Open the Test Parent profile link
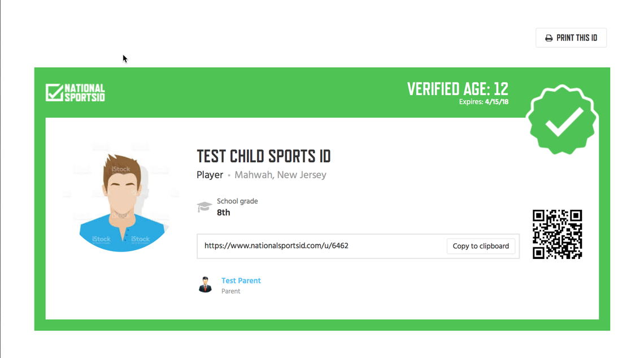Screen dimensions: 644x358 (241, 281)
